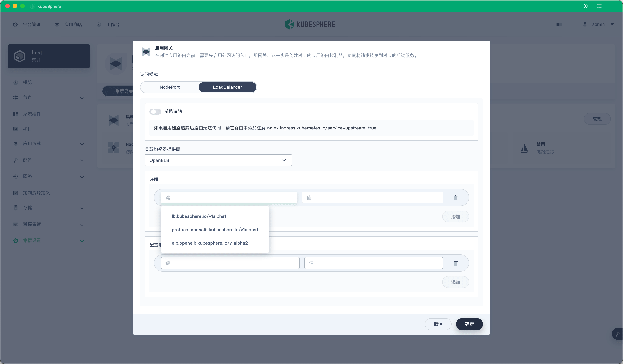Click the 配置 hammer sidebar icon
Image resolution: width=623 pixels, height=364 pixels.
(16, 160)
